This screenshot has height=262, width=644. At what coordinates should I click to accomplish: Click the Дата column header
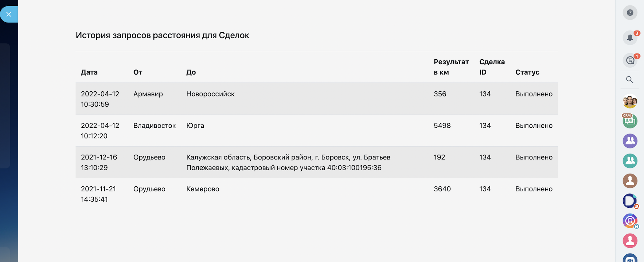pos(89,72)
